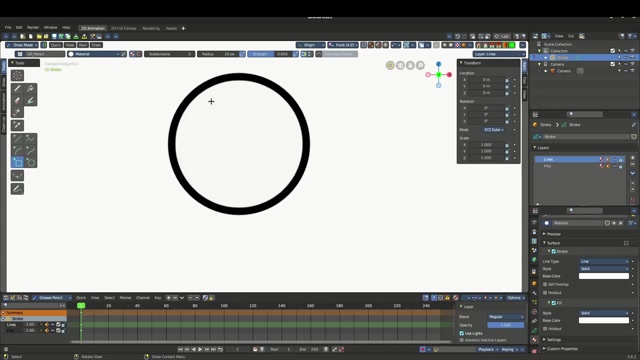The image size is (640, 360).
Task: Click the minus icon to remove layer
Action: coord(633,164)
